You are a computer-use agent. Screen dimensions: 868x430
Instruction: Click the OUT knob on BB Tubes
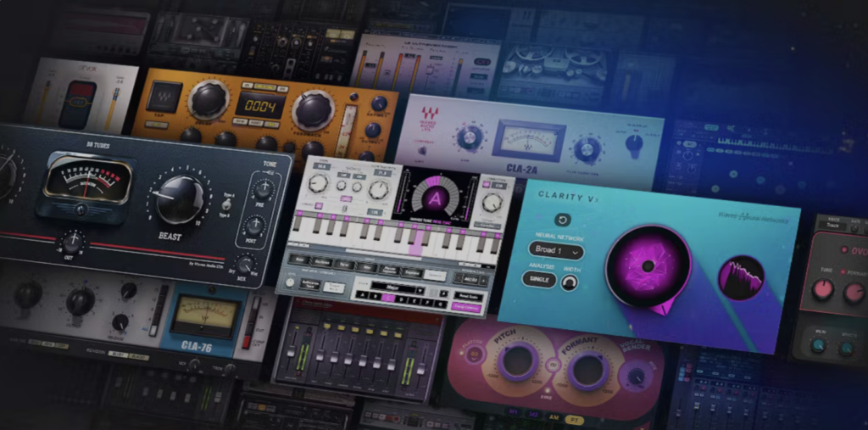pyautogui.click(x=73, y=243)
